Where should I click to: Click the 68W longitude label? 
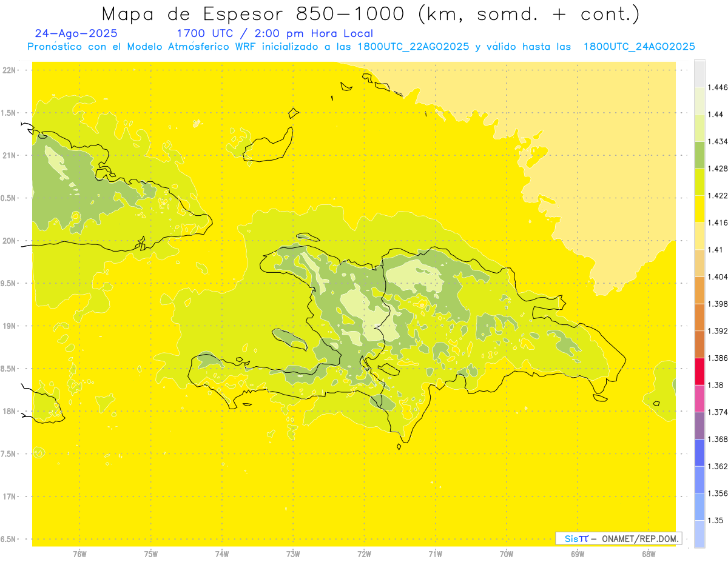coord(649,554)
